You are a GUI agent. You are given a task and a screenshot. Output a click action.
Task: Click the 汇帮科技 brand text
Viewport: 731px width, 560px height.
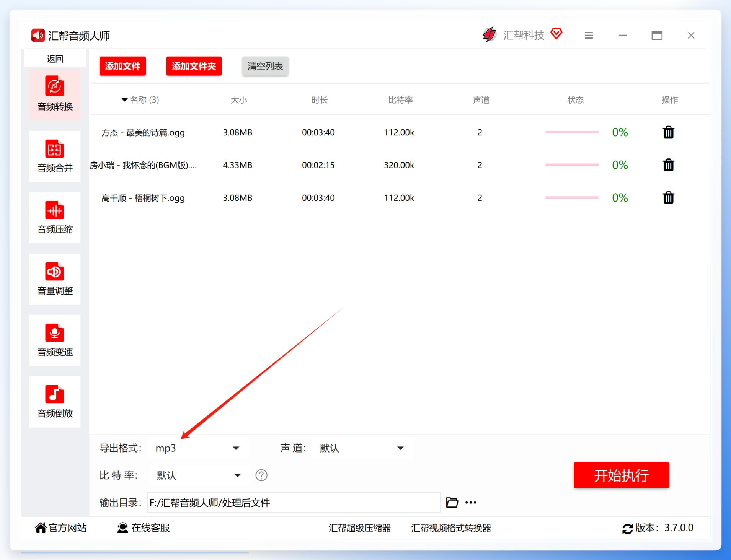524,35
